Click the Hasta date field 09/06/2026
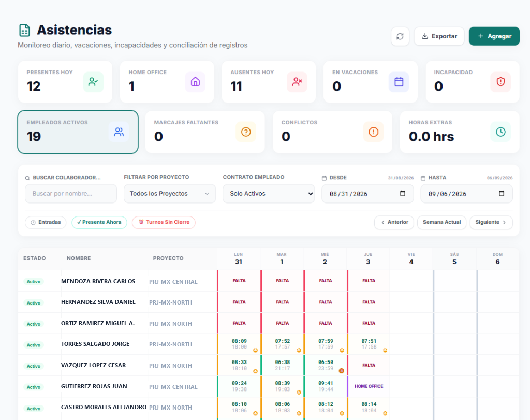This screenshot has height=420, width=530. 466,194
